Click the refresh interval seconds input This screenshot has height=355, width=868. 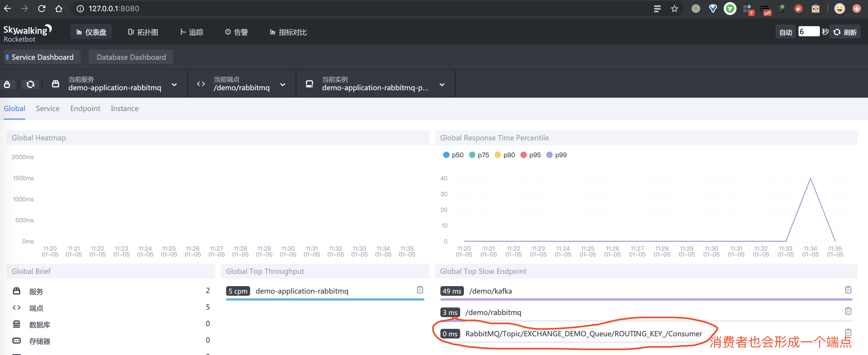[x=808, y=32]
